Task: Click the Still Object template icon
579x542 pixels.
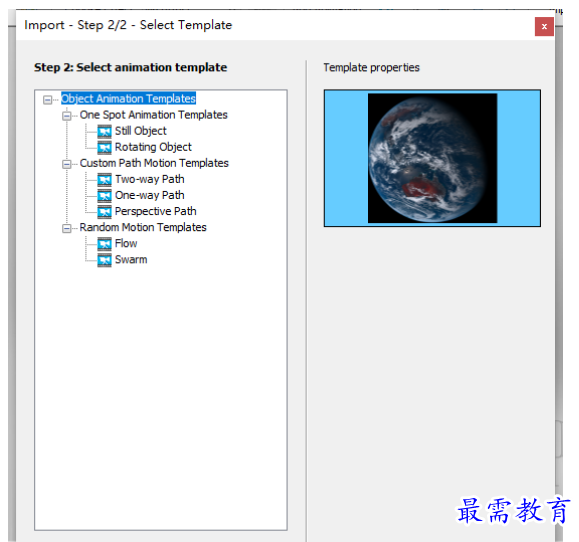Action: 104,131
